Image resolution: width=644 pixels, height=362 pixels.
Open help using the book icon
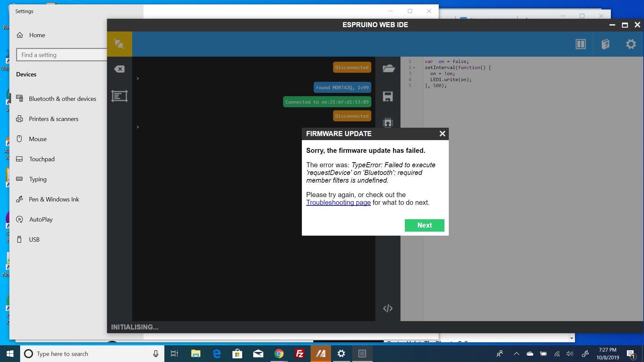605,44
